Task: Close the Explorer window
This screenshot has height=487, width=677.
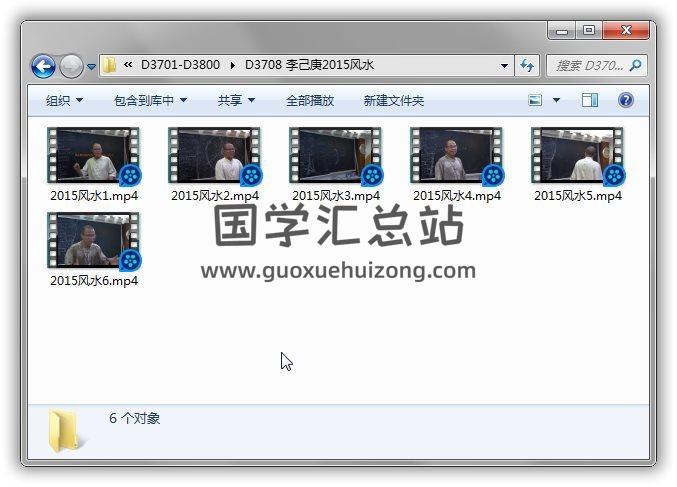Action: click(x=626, y=31)
